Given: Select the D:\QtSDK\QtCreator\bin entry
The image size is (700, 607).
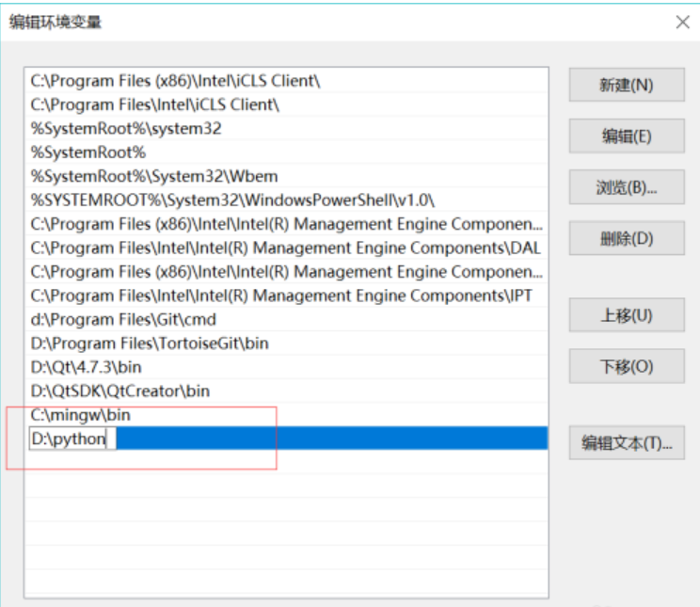Looking at the screenshot, I should pos(119,391).
